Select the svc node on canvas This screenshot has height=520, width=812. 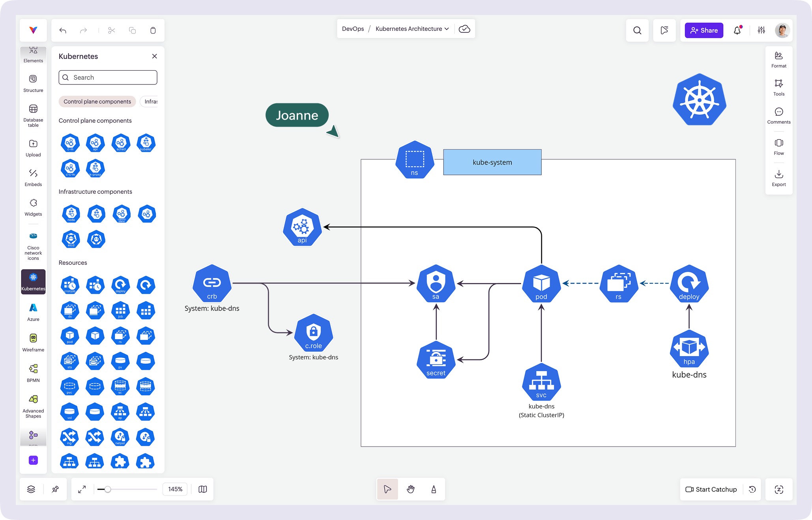click(x=541, y=382)
